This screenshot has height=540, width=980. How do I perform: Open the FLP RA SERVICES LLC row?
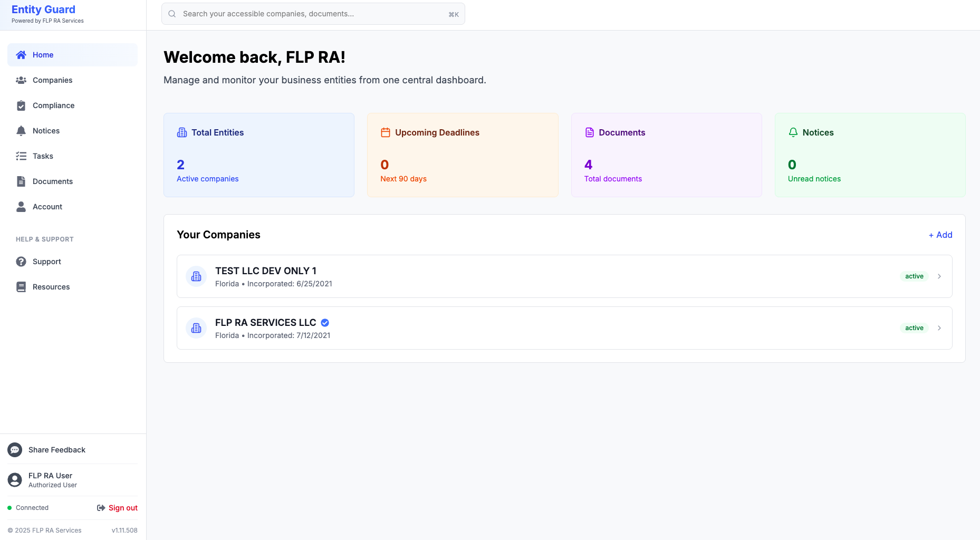point(564,328)
